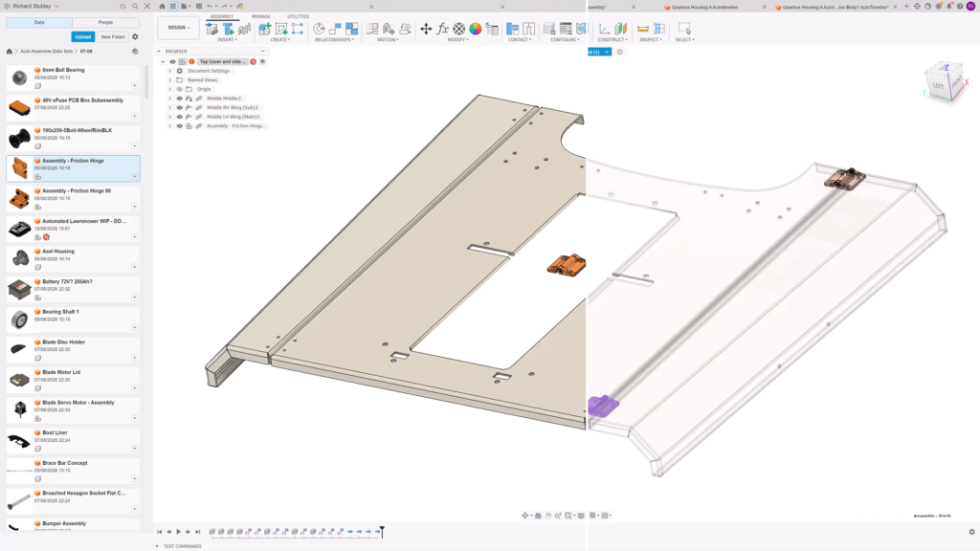Screen dimensions: 980x551
Task: Expand Named Views node
Action: 170,80
